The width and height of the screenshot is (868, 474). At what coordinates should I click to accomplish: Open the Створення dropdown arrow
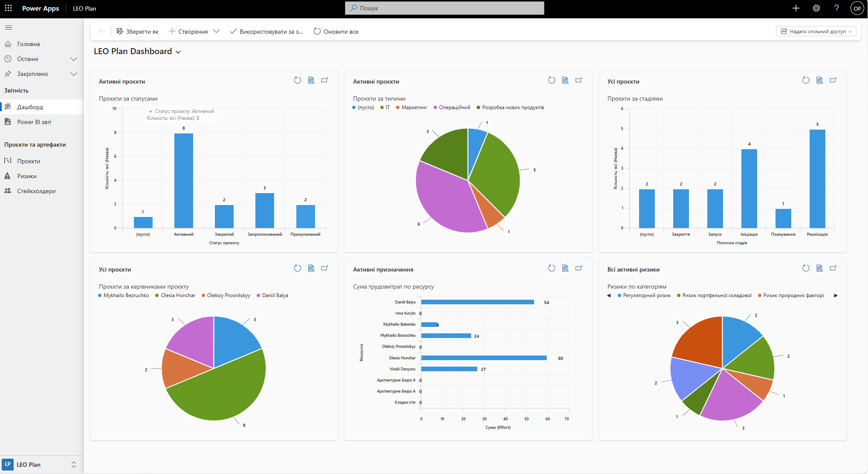217,32
